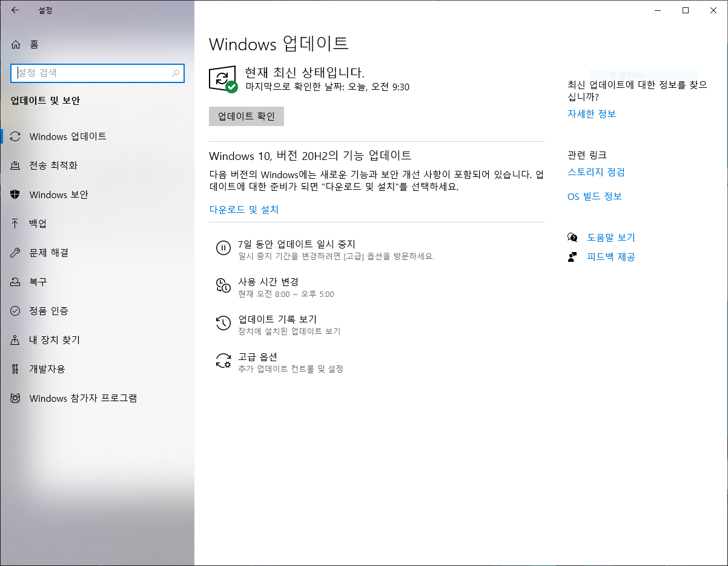This screenshot has height=566, width=728.
Task: Click the 내 장치 찾기 person-pin icon
Action: coord(16,340)
